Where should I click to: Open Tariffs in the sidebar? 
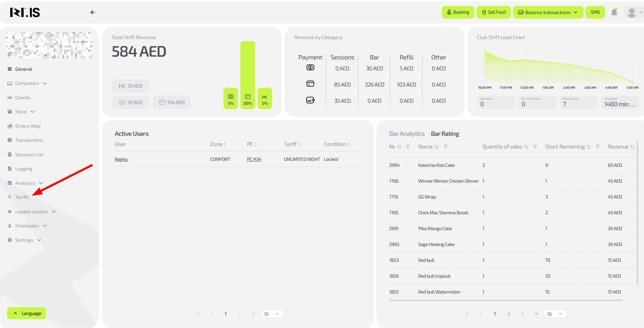click(22, 197)
